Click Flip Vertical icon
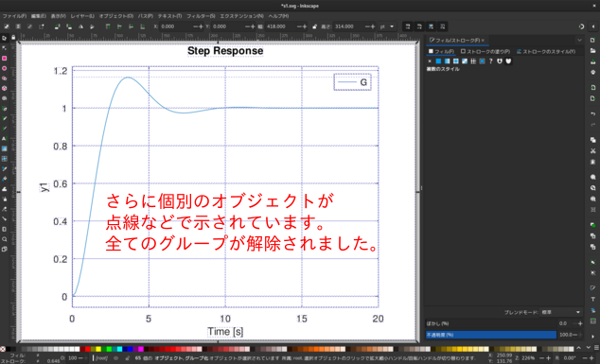 (x=92, y=26)
